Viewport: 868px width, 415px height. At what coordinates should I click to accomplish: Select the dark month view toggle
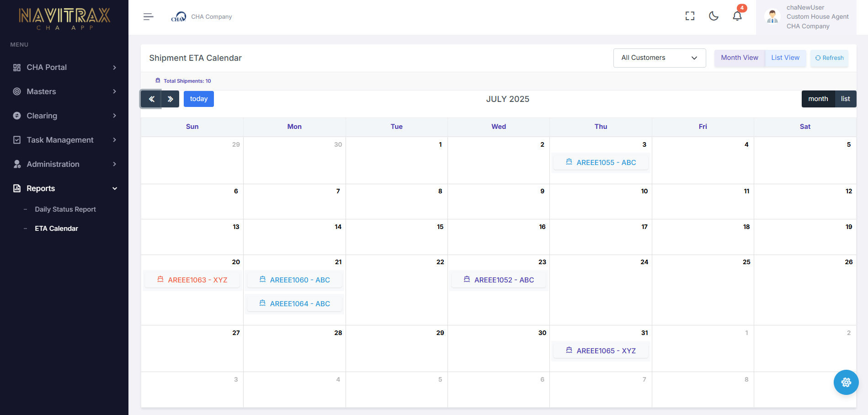(x=818, y=99)
